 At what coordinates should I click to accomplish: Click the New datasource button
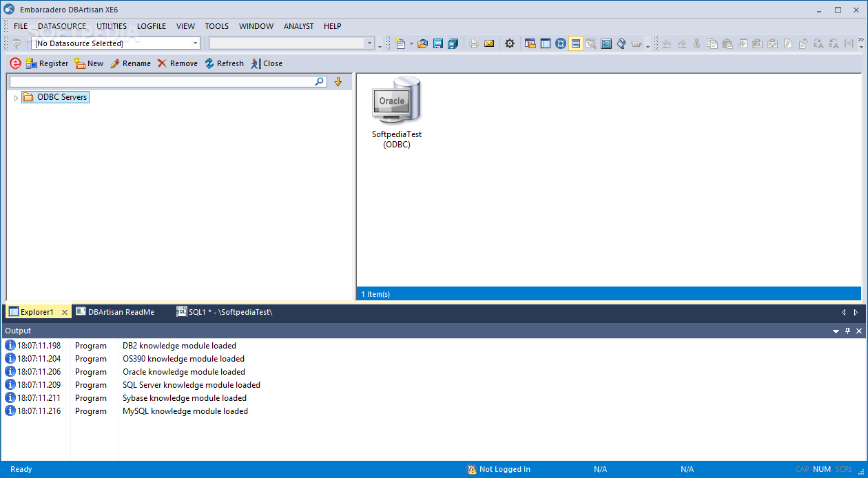tap(89, 63)
